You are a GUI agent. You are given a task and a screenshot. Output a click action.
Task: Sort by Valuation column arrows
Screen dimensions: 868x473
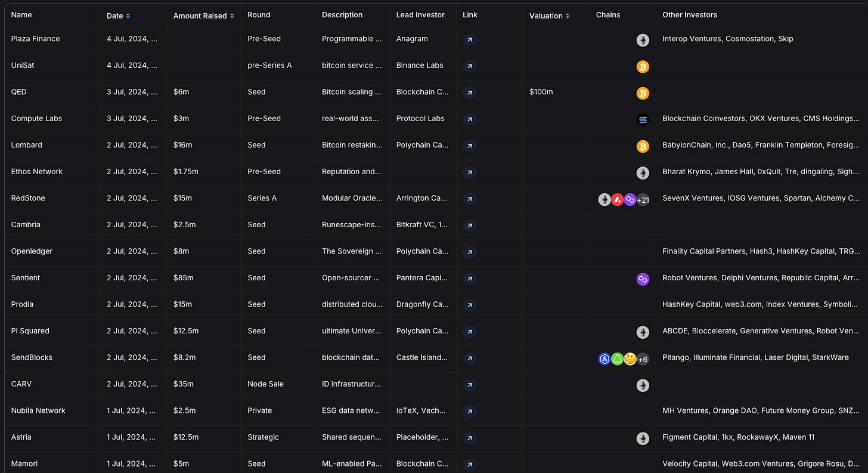pos(568,16)
